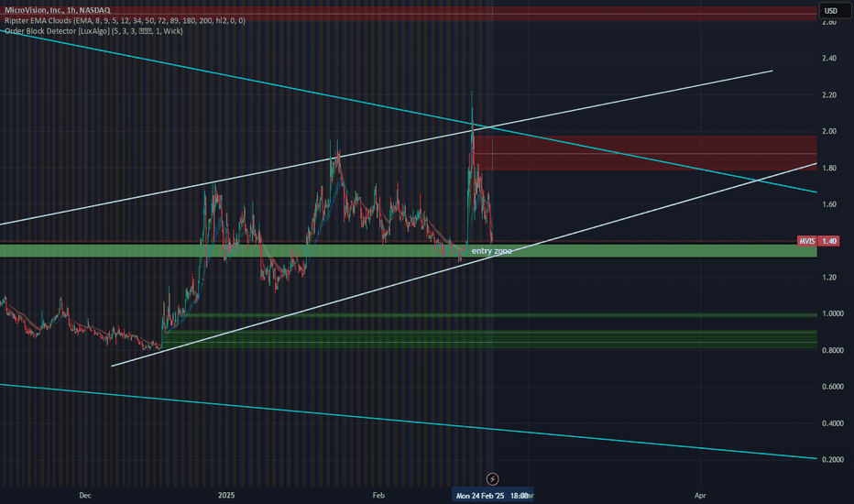
Task: Click the 'entry zone' text label
Action: pos(491,251)
